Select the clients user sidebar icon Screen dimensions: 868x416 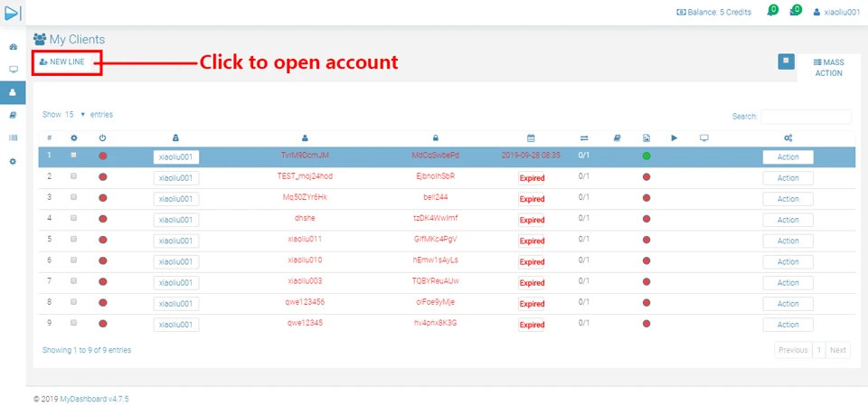tap(14, 92)
